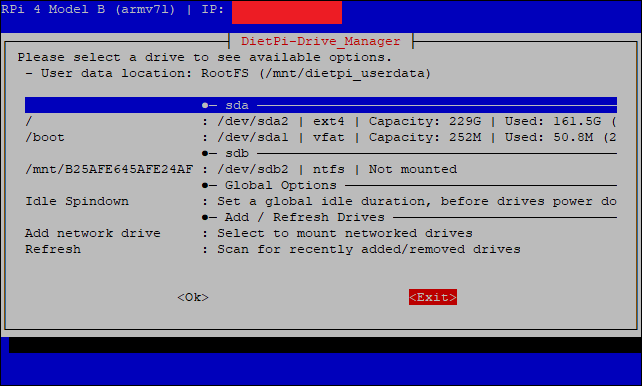This screenshot has height=386, width=642.
Task: Click 'Used: 50.8M' on /boot row
Action: pyautogui.click(x=549, y=137)
